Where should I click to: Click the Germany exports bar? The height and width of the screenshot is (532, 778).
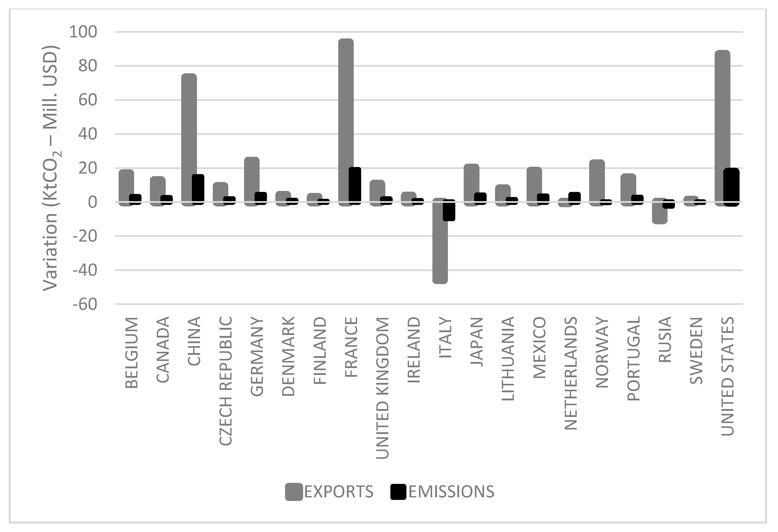point(252,181)
